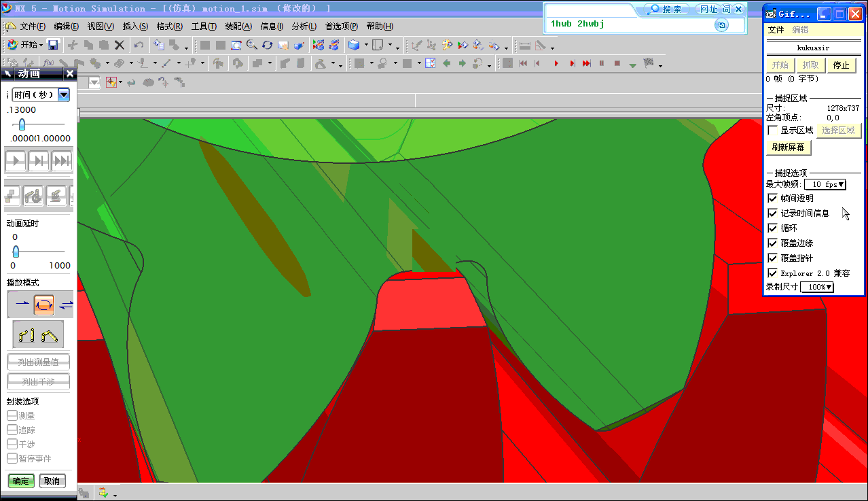Click the time slider thumb

(22, 124)
